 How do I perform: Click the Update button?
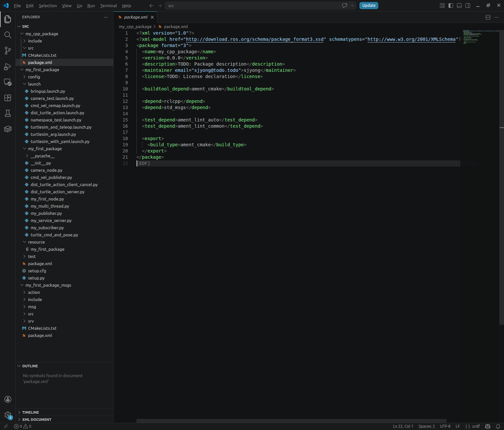(x=369, y=6)
